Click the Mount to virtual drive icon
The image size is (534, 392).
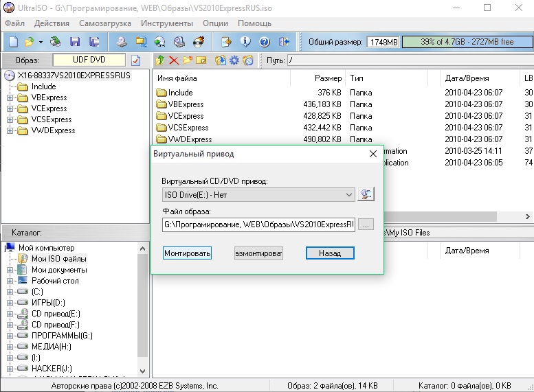click(179, 42)
